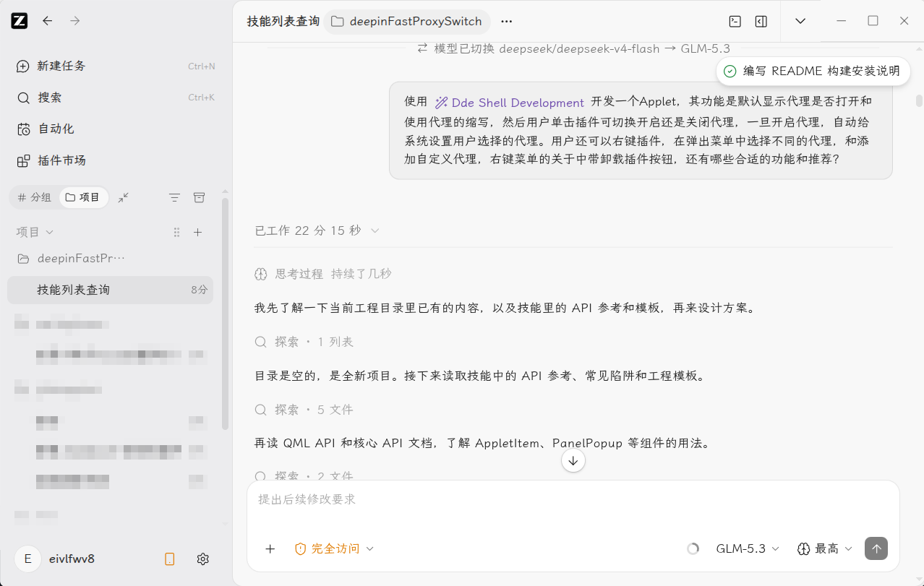Click the 技能列表查询 header title
The width and height of the screenshot is (924, 586).
(x=283, y=22)
